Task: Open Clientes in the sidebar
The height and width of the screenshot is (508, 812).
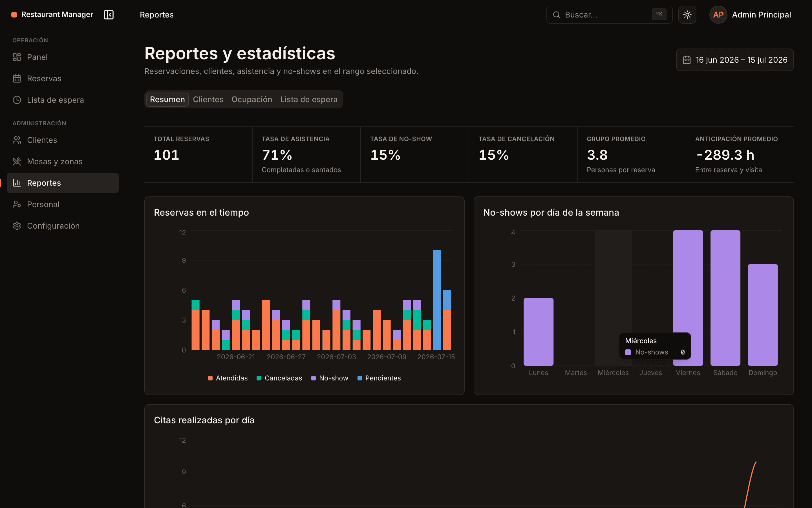Action: click(x=63, y=140)
